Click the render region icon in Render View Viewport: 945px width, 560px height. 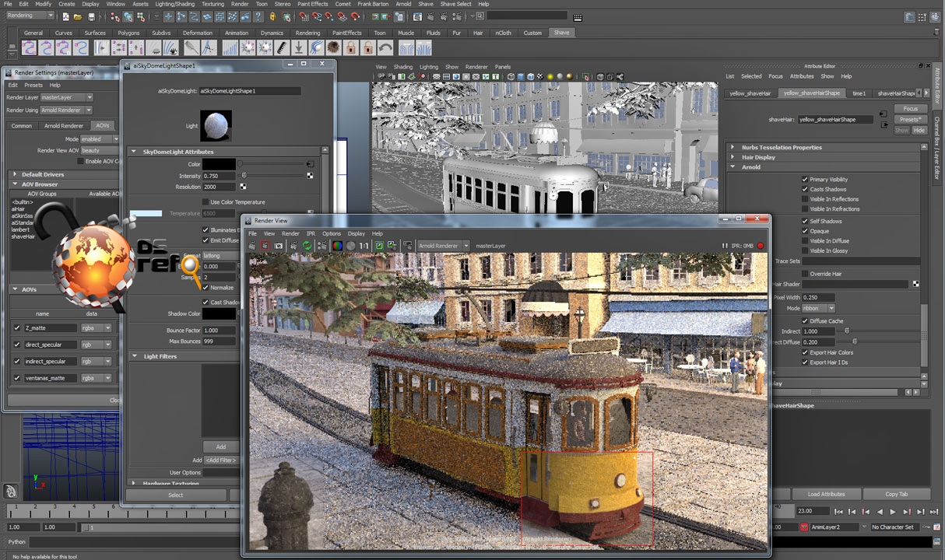(265, 246)
